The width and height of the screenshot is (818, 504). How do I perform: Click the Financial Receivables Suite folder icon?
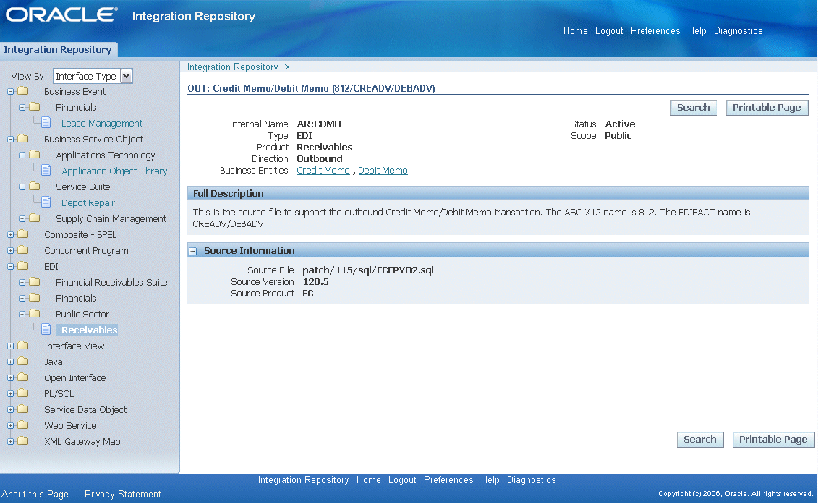[35, 282]
